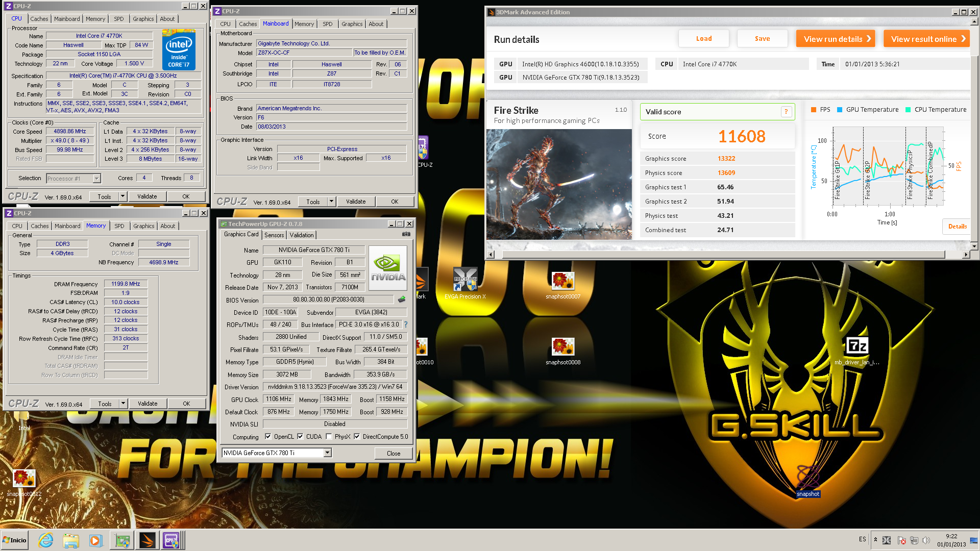Select the snaphsot0008 desktop icon

coord(563,351)
